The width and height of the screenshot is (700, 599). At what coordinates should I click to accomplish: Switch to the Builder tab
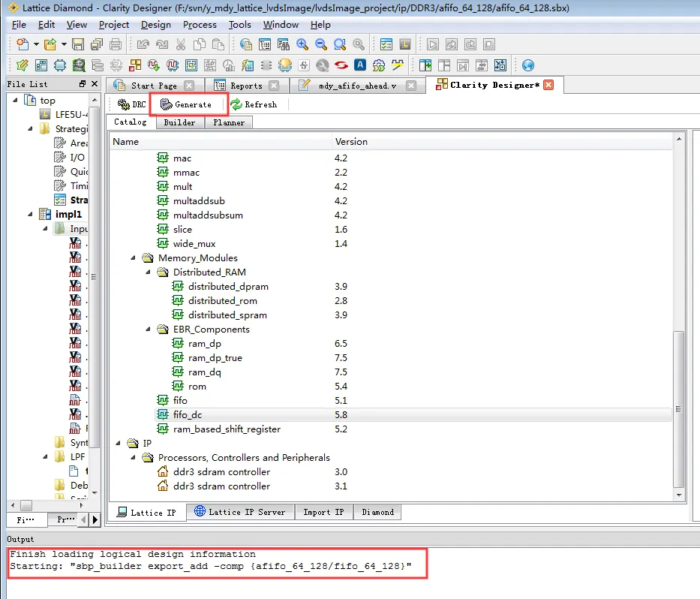179,122
